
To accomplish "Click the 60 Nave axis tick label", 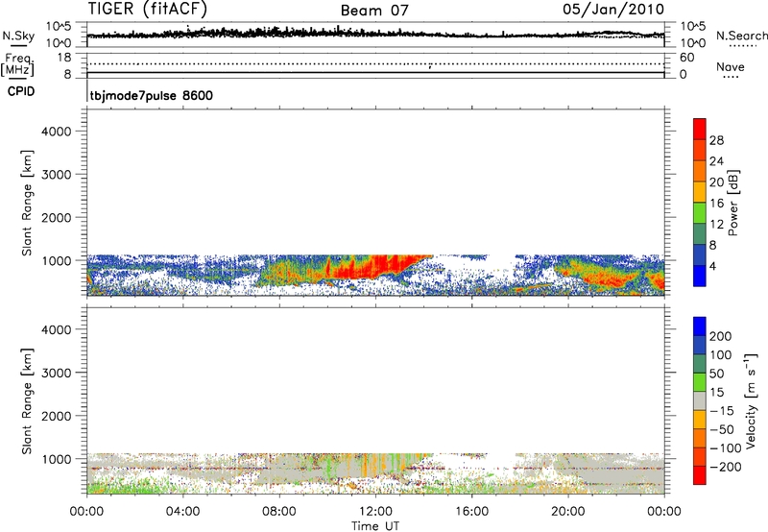I will [686, 58].
